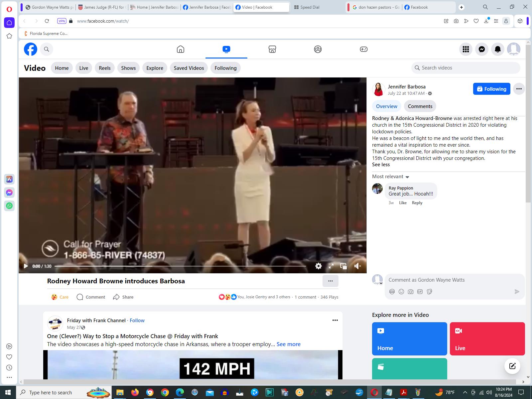Open the Groups icon in top navigation

tap(318, 49)
